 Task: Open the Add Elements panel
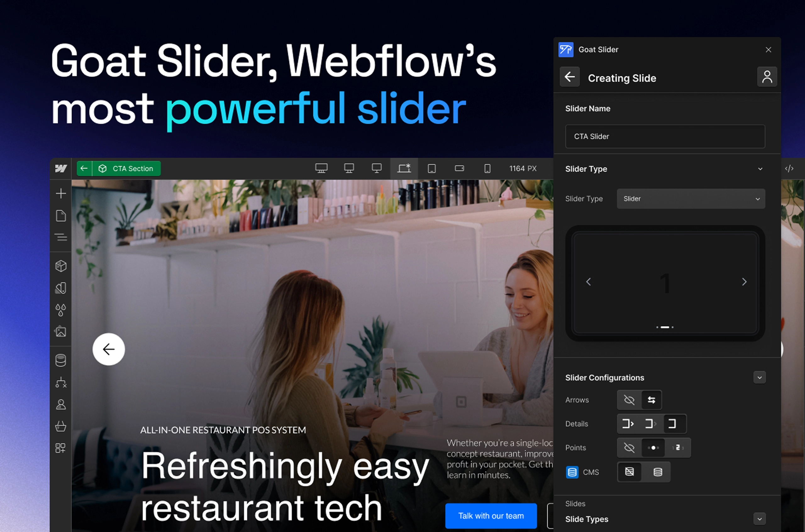(x=61, y=193)
